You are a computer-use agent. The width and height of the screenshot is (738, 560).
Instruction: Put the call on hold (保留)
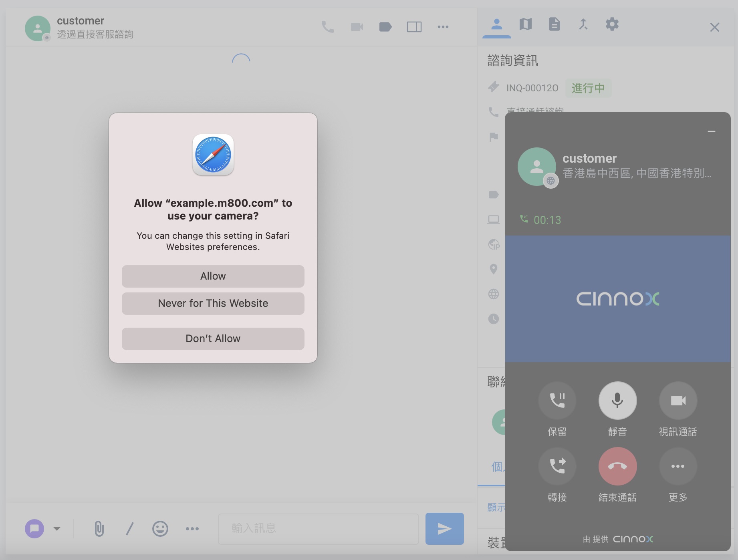click(557, 401)
